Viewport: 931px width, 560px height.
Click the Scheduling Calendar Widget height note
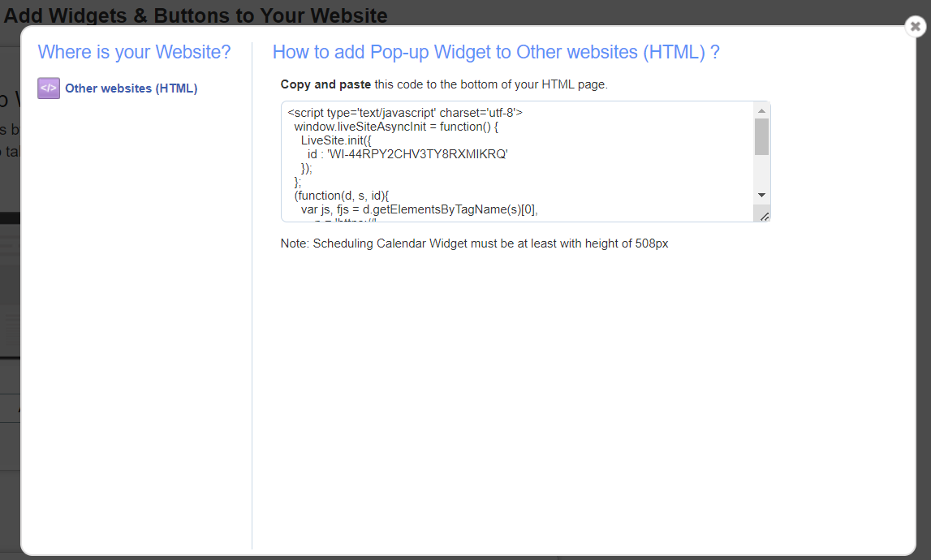[474, 243]
